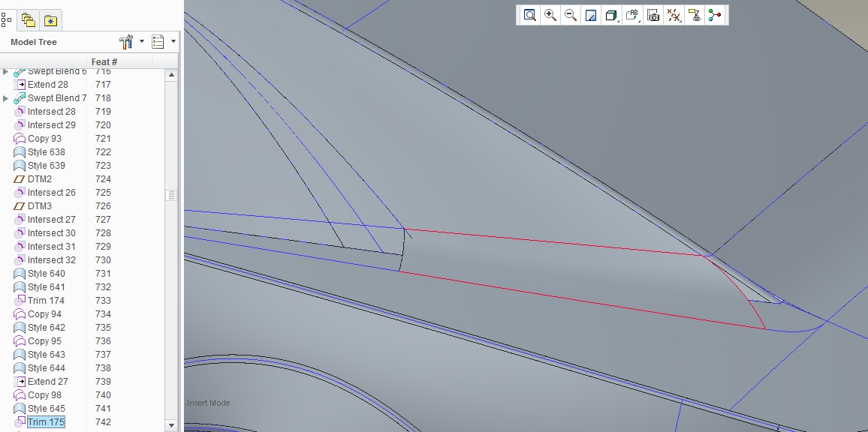Click the Copy 98 feature icon
The image size is (868, 432).
point(20,395)
